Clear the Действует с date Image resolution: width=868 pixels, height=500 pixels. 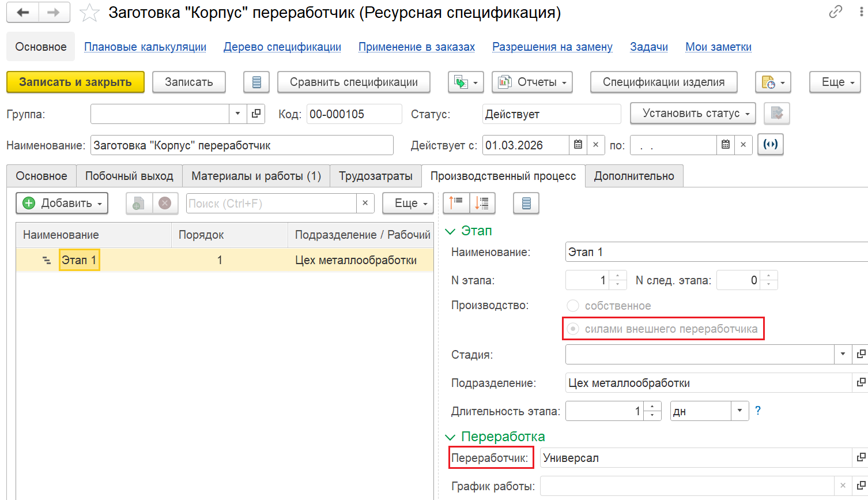[595, 145]
